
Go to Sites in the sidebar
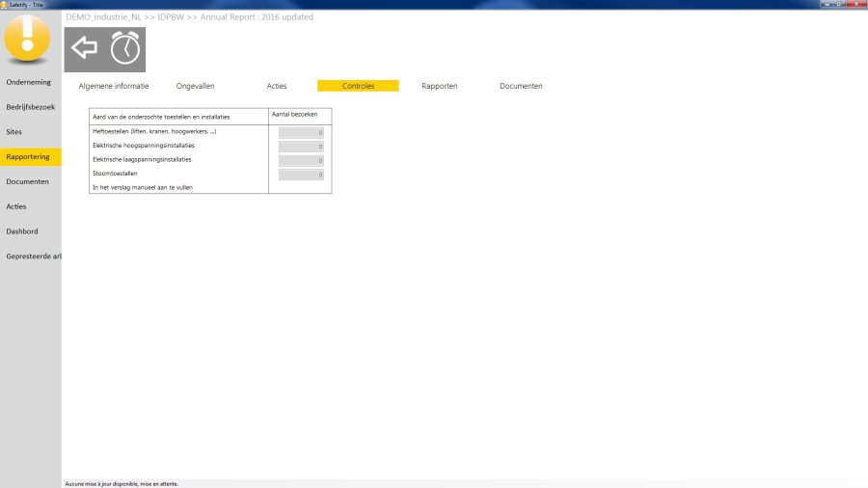[14, 131]
